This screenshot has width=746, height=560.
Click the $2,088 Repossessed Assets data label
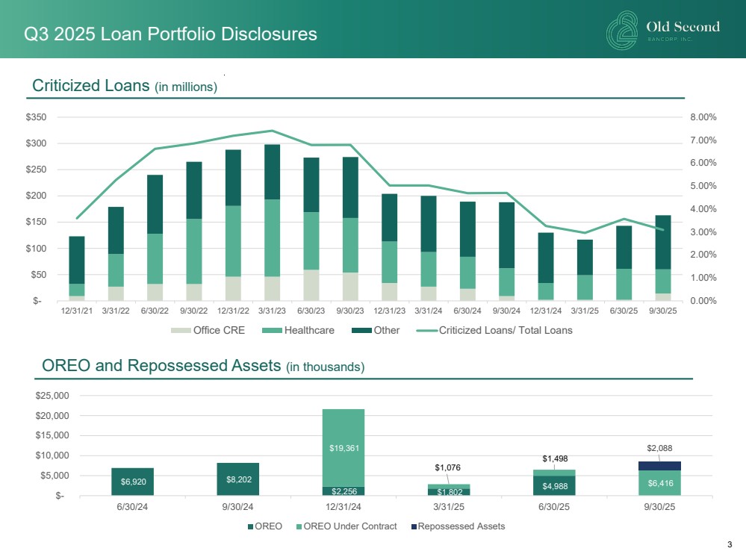pos(659,448)
